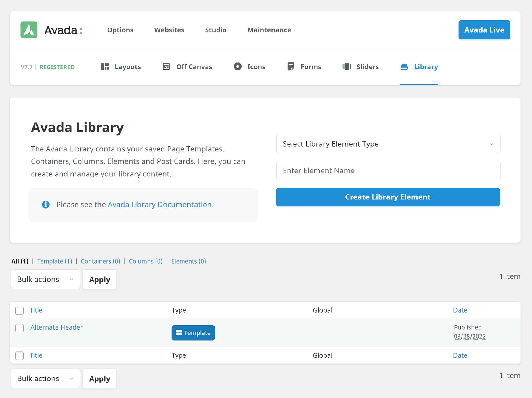Click the blue info circle icon
Image resolution: width=532 pixels, height=398 pixels.
coord(46,205)
